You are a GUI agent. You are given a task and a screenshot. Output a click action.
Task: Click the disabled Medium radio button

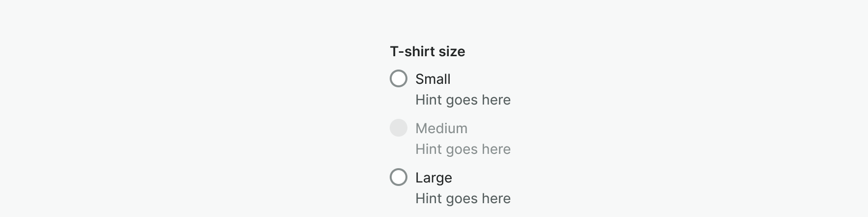pyautogui.click(x=399, y=128)
